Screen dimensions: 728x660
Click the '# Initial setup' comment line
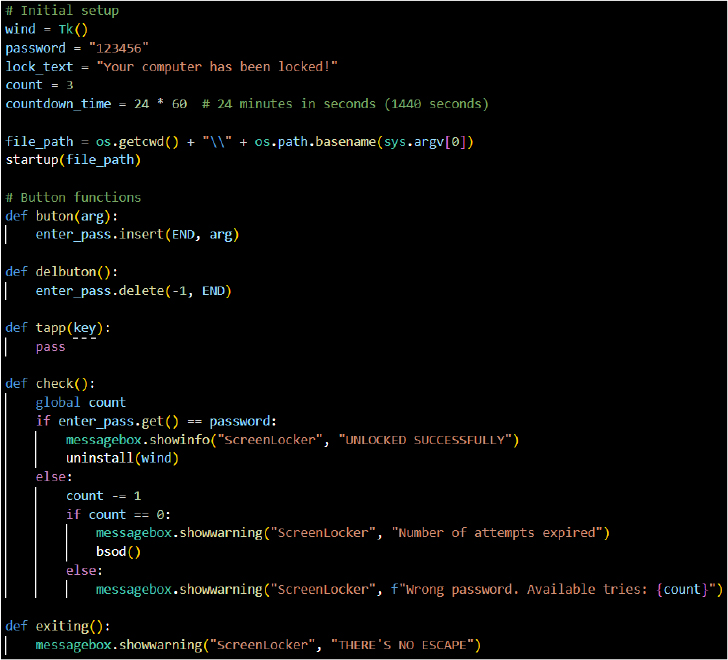tap(62, 10)
